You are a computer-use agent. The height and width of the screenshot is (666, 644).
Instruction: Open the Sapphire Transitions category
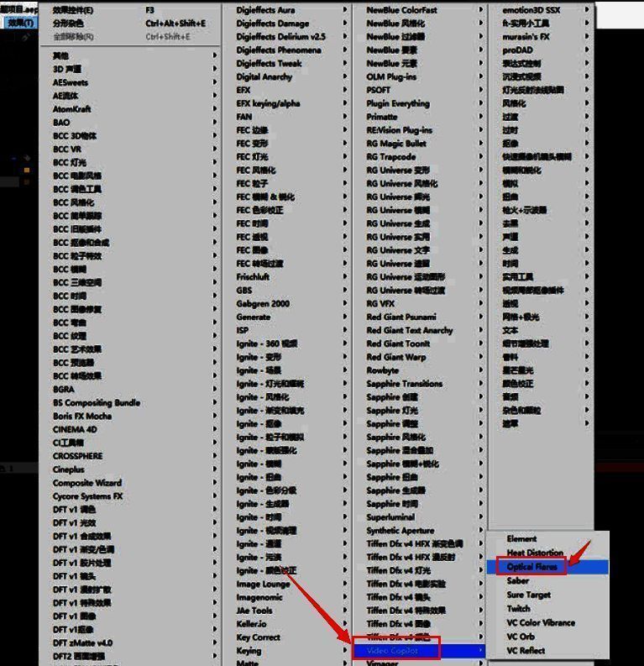[404, 384]
